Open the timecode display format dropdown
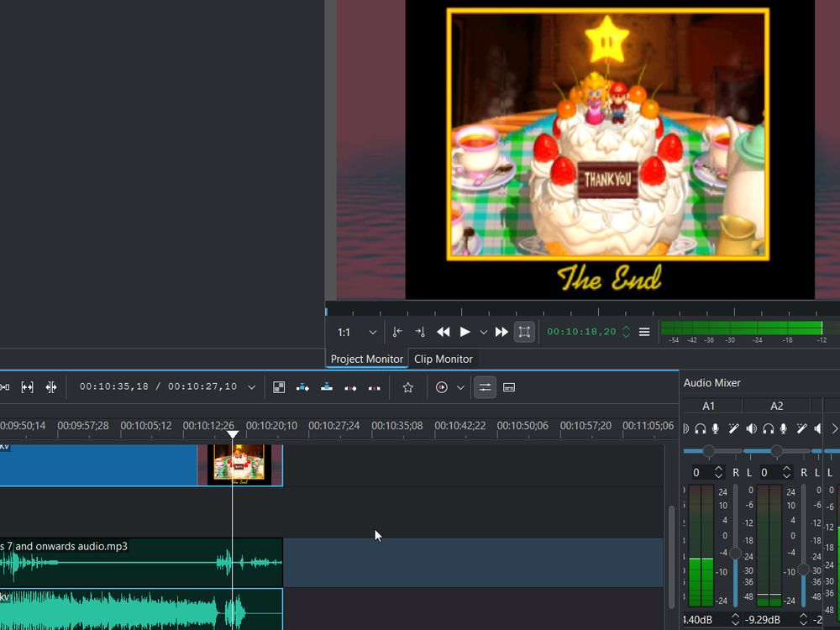Screen dimensions: 840x630 251,387
